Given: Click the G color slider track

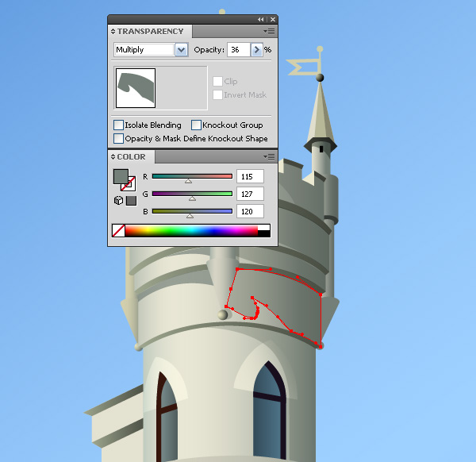Looking at the screenshot, I should coord(192,194).
